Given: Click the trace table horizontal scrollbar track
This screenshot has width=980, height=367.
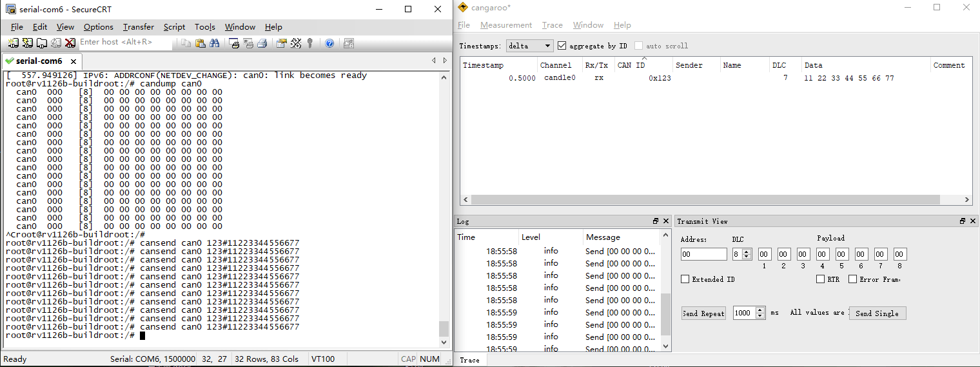Looking at the screenshot, I should pos(716,200).
